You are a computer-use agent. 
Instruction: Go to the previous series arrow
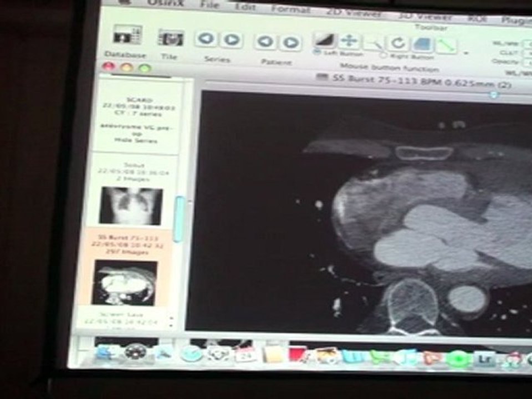206,39
